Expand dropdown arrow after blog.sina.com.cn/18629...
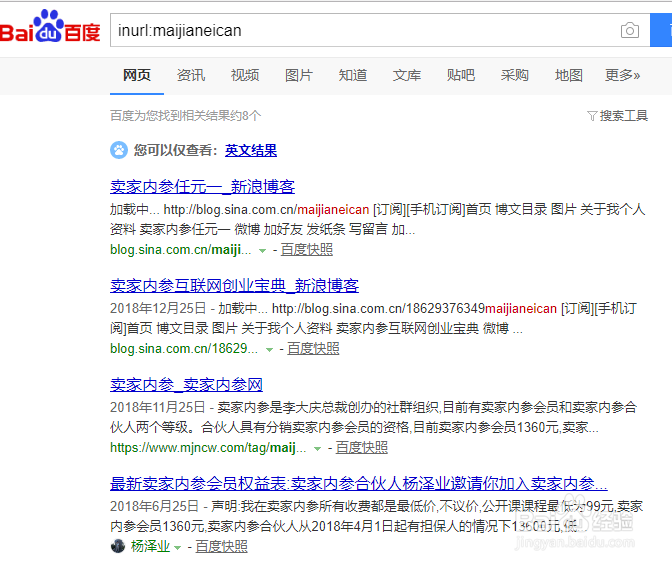 tap(270, 350)
